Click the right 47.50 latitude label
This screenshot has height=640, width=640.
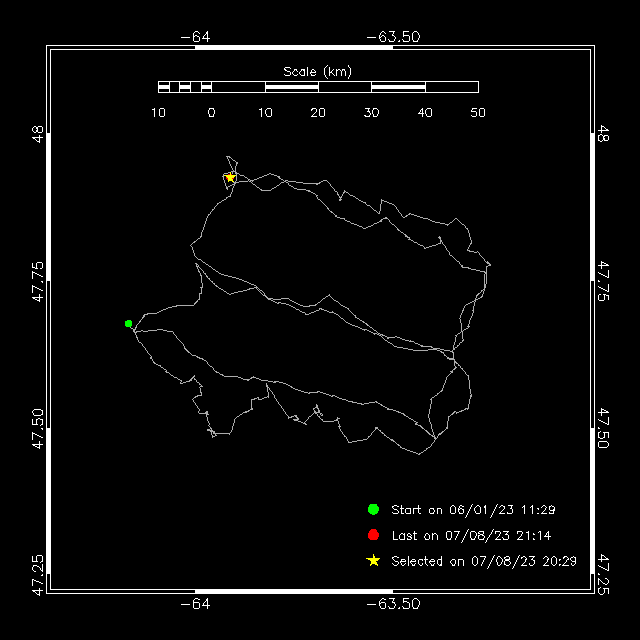pos(603,428)
